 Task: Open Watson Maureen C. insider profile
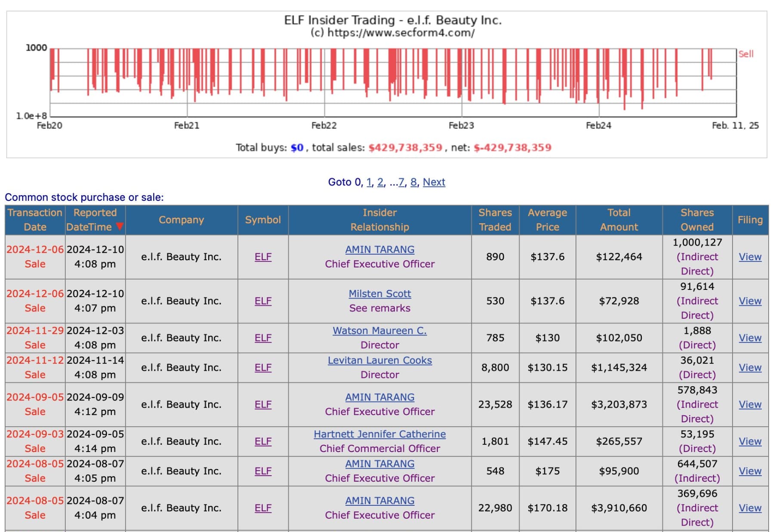point(379,331)
